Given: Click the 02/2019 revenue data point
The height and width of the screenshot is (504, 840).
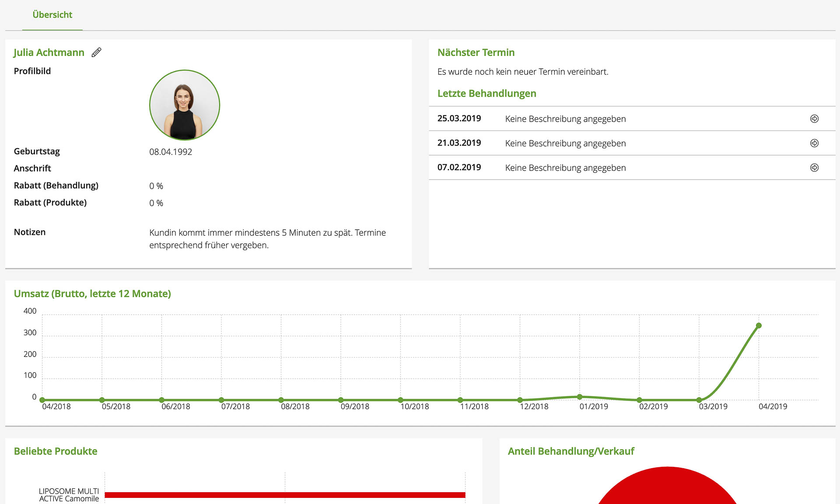Looking at the screenshot, I should point(639,400).
